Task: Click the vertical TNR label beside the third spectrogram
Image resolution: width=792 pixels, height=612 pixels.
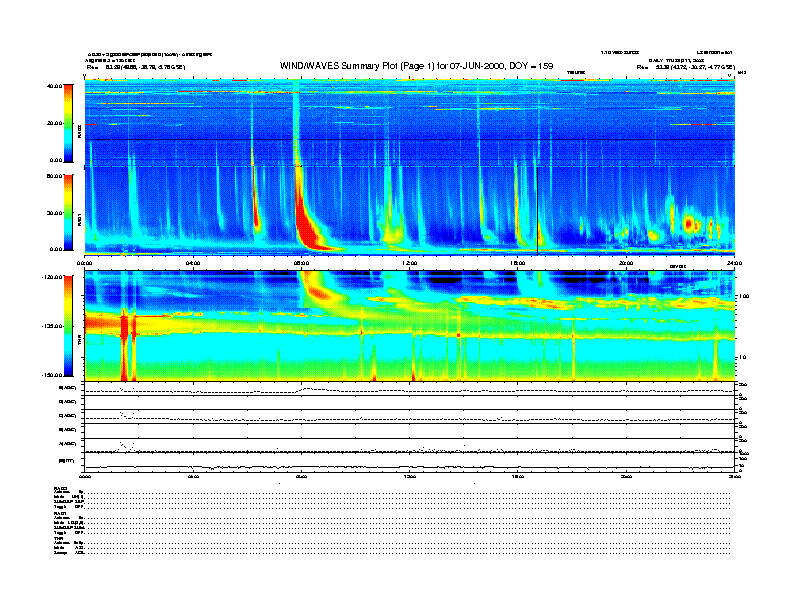Action: [x=79, y=342]
